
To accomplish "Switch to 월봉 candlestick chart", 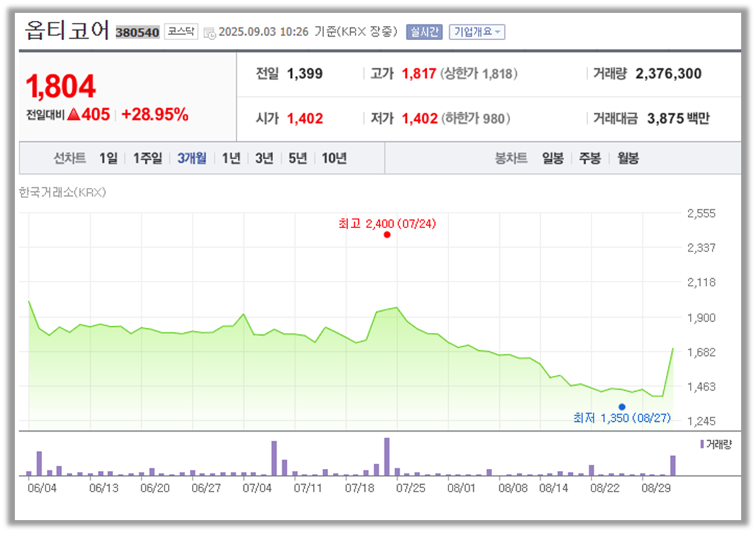I will tap(628, 158).
